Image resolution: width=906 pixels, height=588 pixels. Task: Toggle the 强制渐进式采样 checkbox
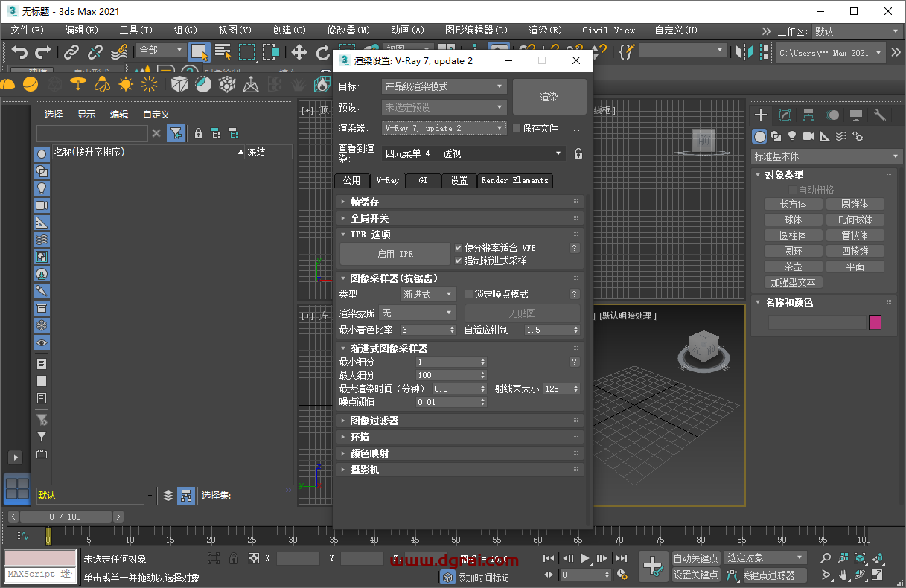pyautogui.click(x=459, y=261)
